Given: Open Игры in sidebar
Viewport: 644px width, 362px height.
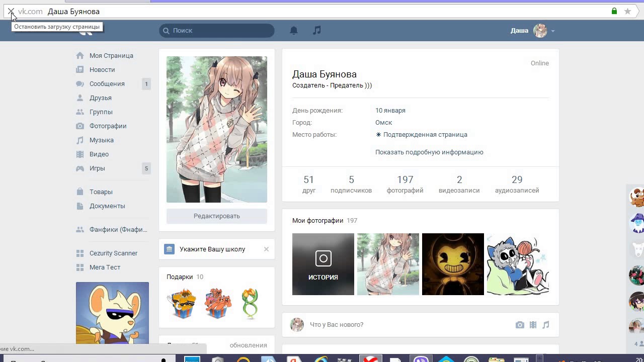Looking at the screenshot, I should click(x=97, y=168).
